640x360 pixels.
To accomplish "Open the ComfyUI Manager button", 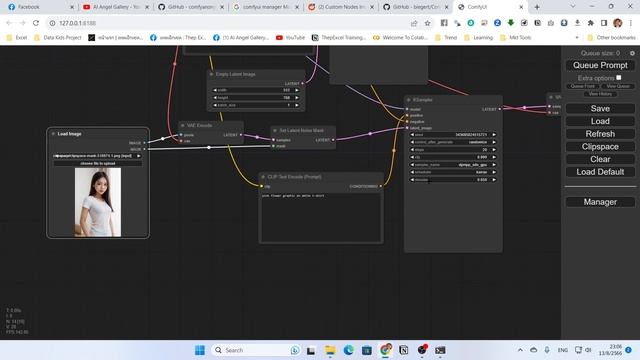I will pos(600,202).
